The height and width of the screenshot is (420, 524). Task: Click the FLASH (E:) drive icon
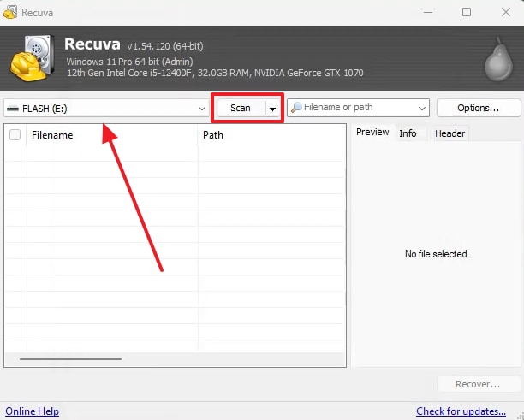(x=13, y=109)
